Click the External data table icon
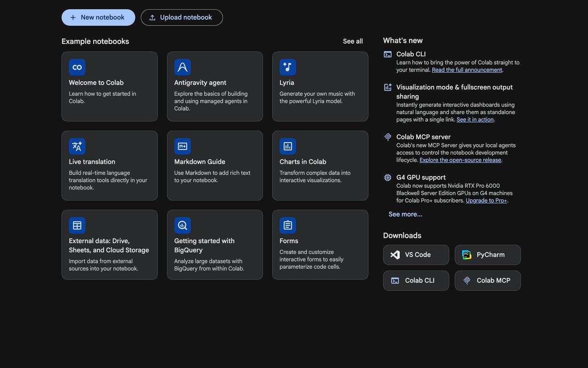Screen dimensions: 588x368 click(77, 225)
